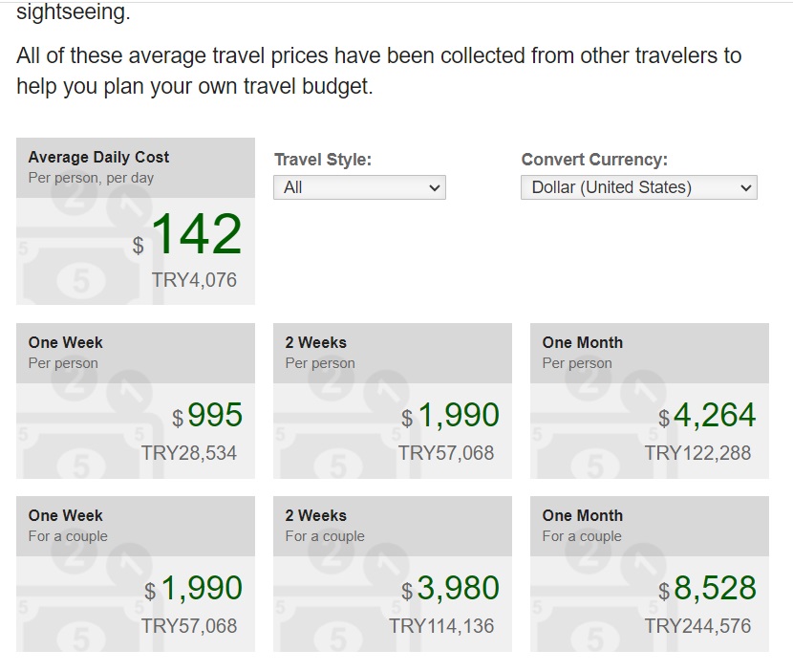This screenshot has width=793, height=672.
Task: Click the One Month Per person heading
Action: tap(582, 342)
